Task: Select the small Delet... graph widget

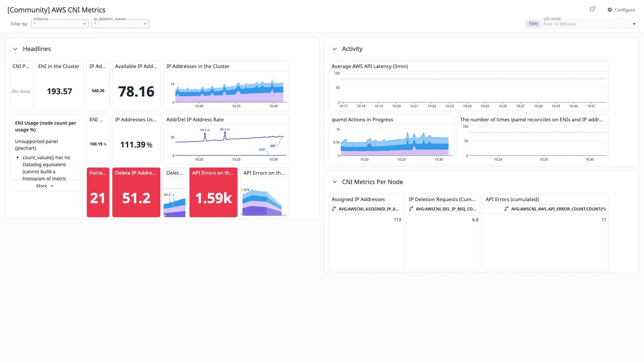Action: pyautogui.click(x=175, y=192)
